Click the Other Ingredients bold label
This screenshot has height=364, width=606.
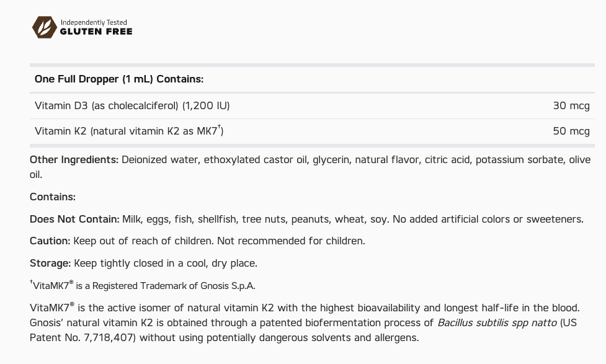(x=74, y=159)
